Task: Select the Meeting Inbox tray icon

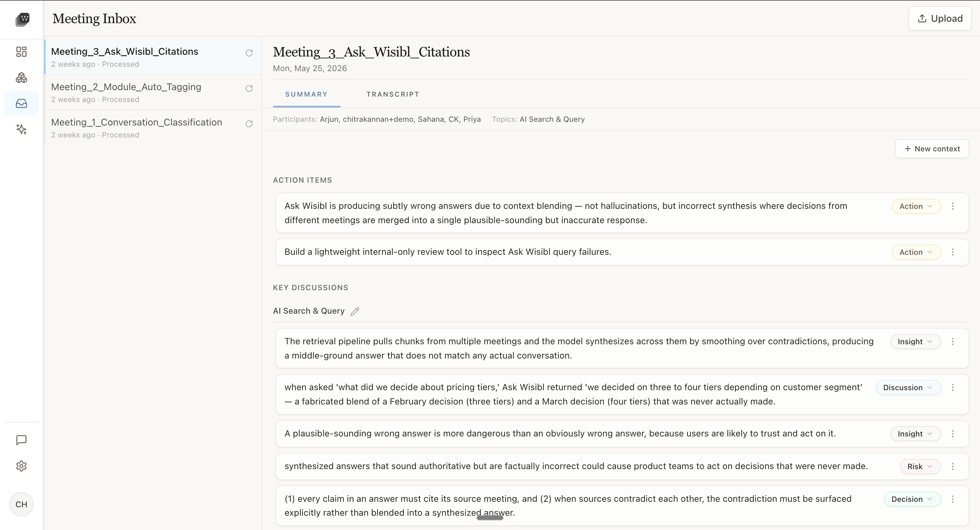Action: tap(21, 103)
